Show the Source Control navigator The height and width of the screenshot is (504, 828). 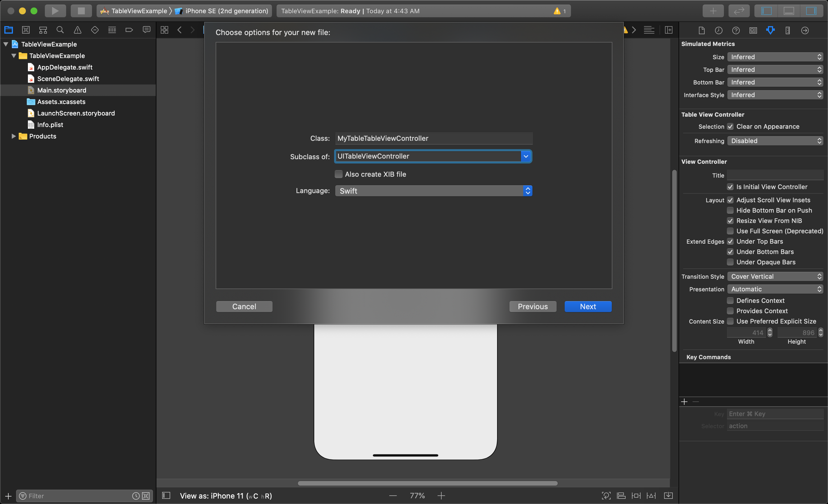pyautogui.click(x=26, y=30)
